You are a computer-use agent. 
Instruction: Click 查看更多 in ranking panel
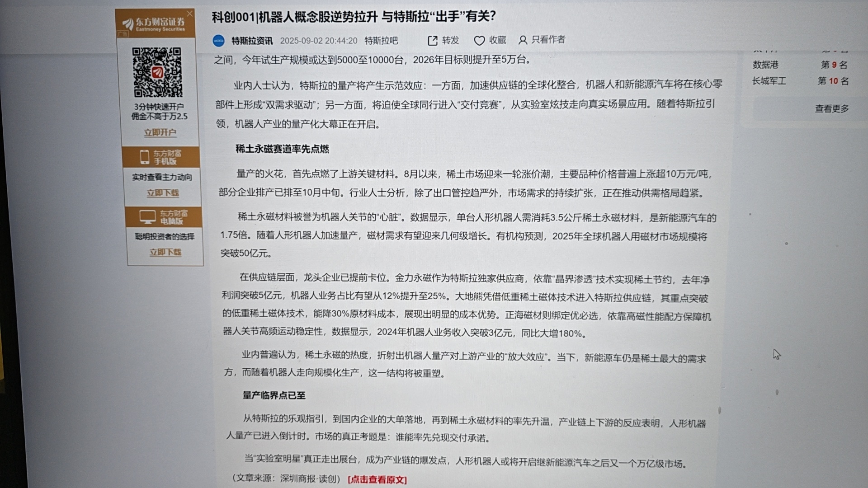pyautogui.click(x=832, y=108)
